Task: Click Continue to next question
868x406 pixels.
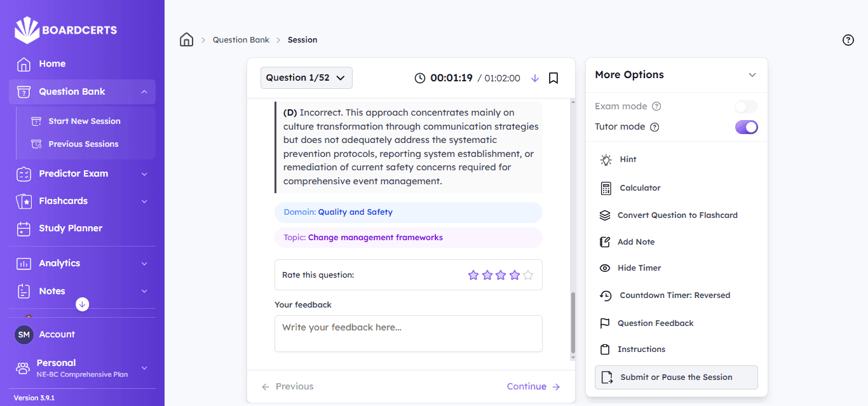Action: pyautogui.click(x=533, y=386)
